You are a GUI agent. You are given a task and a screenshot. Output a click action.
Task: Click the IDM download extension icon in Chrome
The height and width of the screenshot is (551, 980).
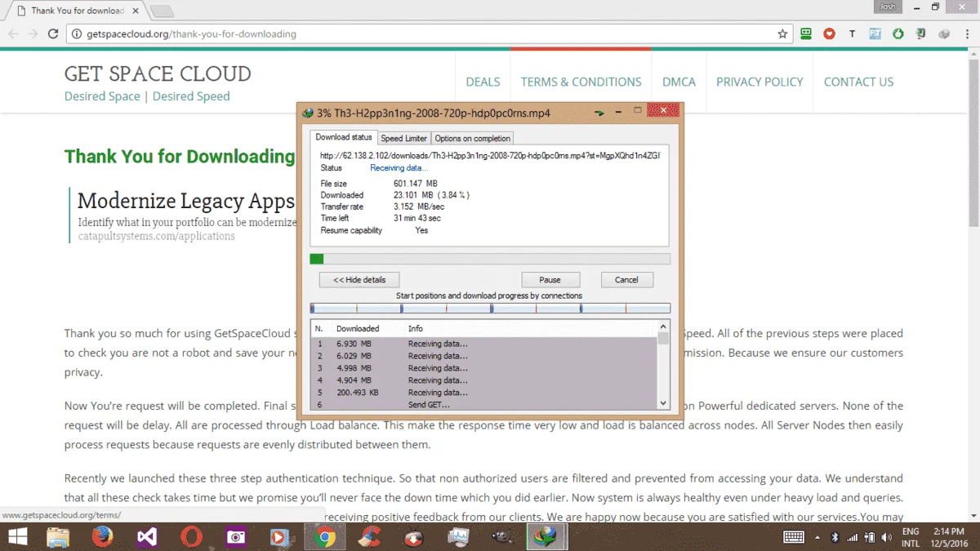coord(921,34)
